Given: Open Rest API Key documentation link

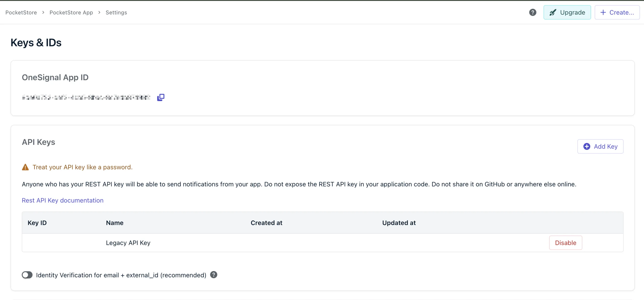Looking at the screenshot, I should pos(63,200).
